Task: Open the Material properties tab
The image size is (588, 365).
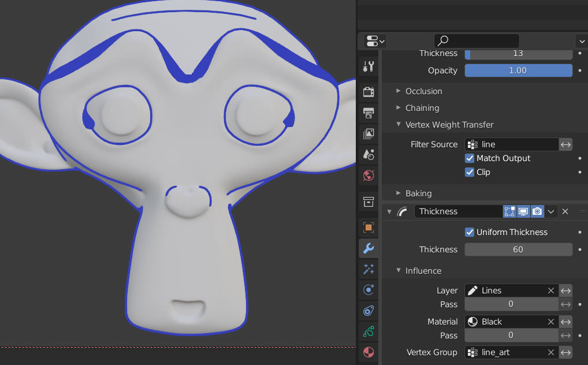Action: (369, 352)
